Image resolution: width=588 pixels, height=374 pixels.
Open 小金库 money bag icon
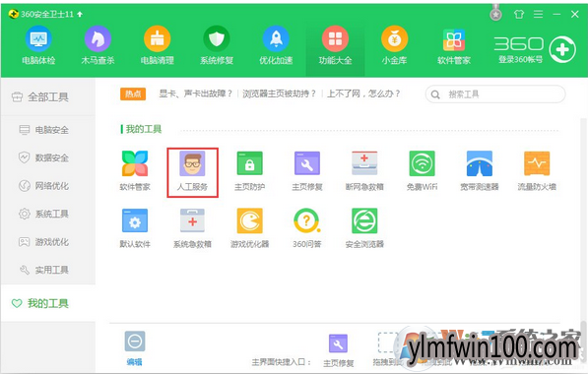(395, 38)
